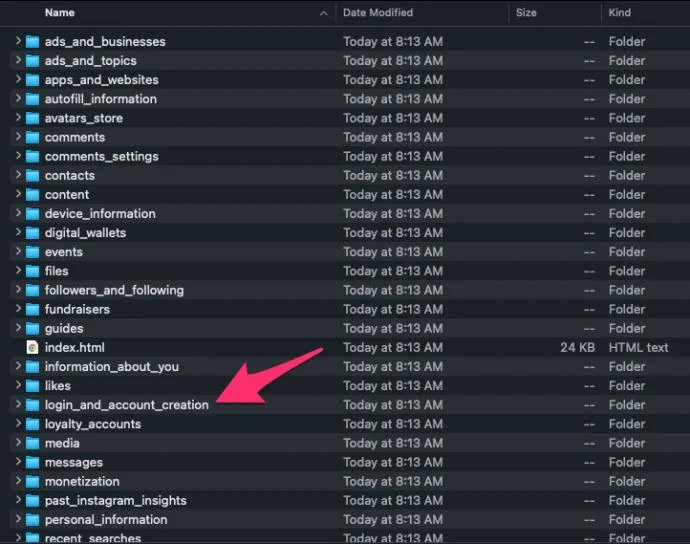
Task: Click the digital_wallets folder icon
Action: coord(33,233)
